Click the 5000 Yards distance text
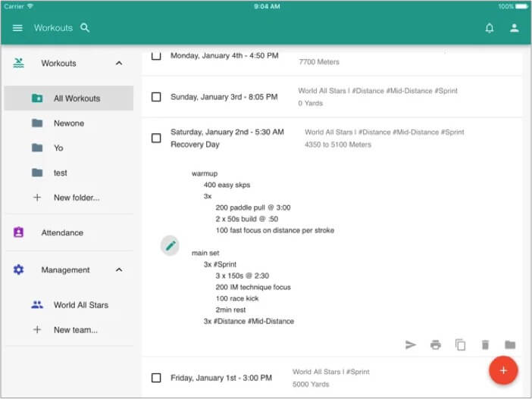This screenshot has height=399, width=532. 311,384
